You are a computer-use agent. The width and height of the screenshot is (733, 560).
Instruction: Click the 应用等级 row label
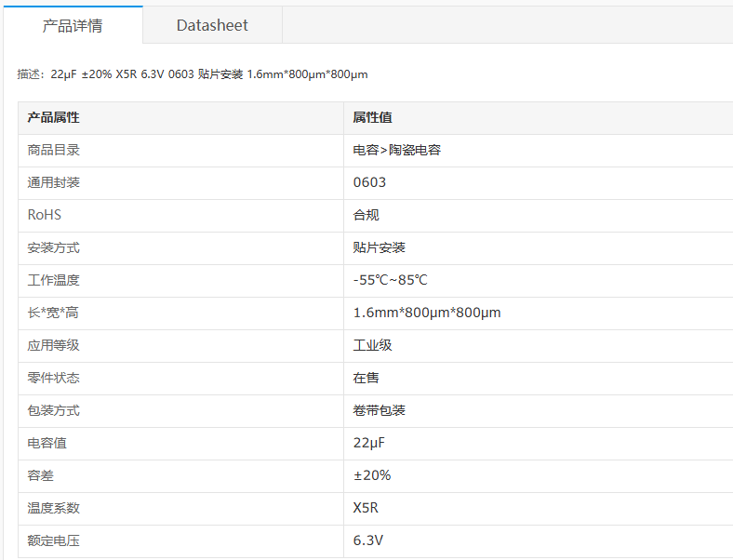click(x=53, y=345)
